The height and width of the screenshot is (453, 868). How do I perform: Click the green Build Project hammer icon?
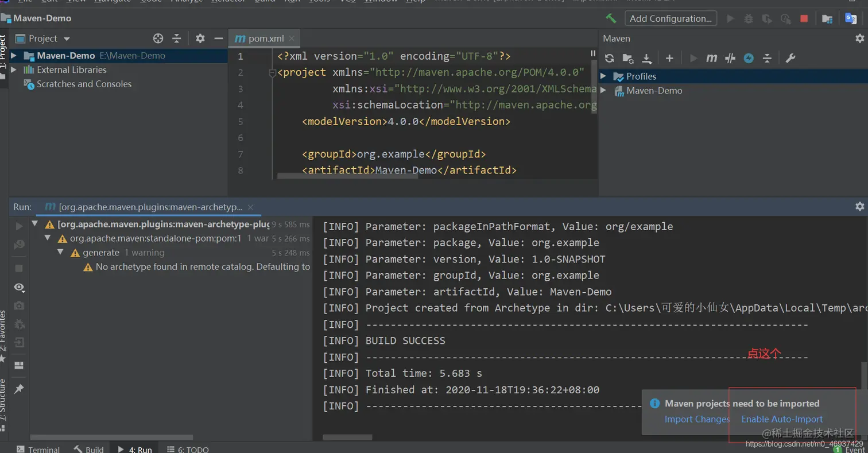[611, 18]
